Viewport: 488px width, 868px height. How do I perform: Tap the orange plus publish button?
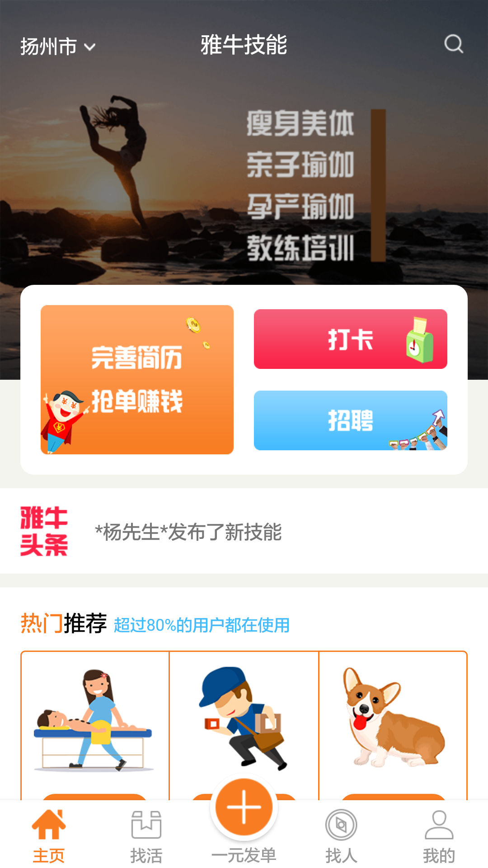pos(244,807)
